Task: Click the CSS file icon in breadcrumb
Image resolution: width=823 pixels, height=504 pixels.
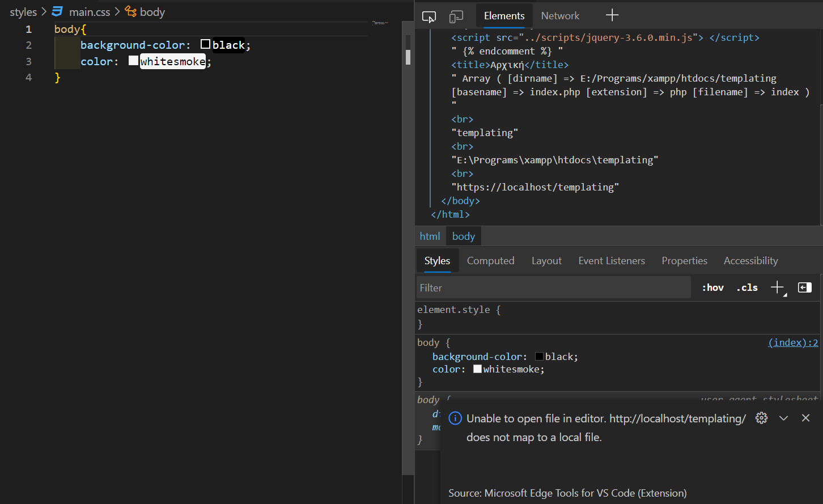Action: click(57, 11)
